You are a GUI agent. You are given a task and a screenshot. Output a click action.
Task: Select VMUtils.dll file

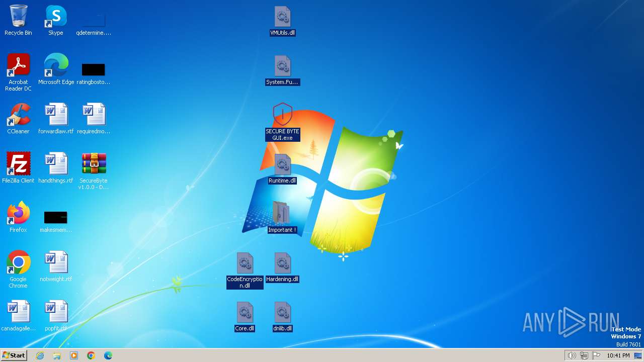(283, 21)
